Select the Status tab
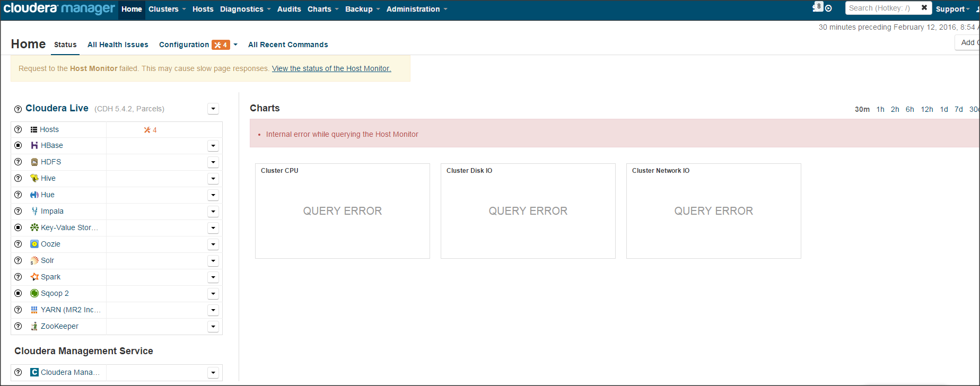The width and height of the screenshot is (980, 386). [x=65, y=45]
